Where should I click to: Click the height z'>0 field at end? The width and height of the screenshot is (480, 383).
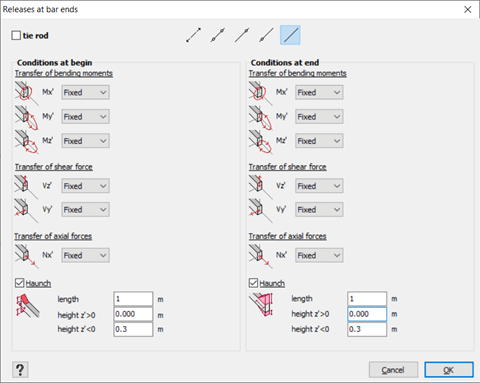click(367, 314)
